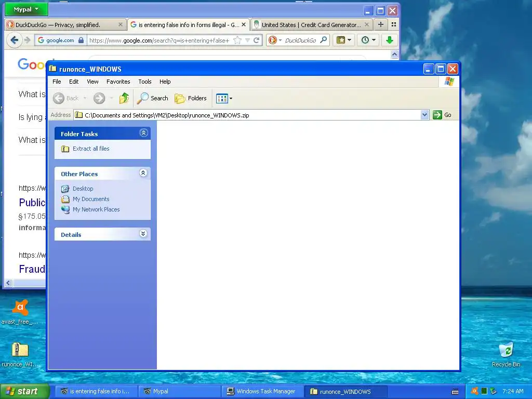This screenshot has width=532, height=399.
Task: Open the Help menu in Explorer
Action: 165,82
